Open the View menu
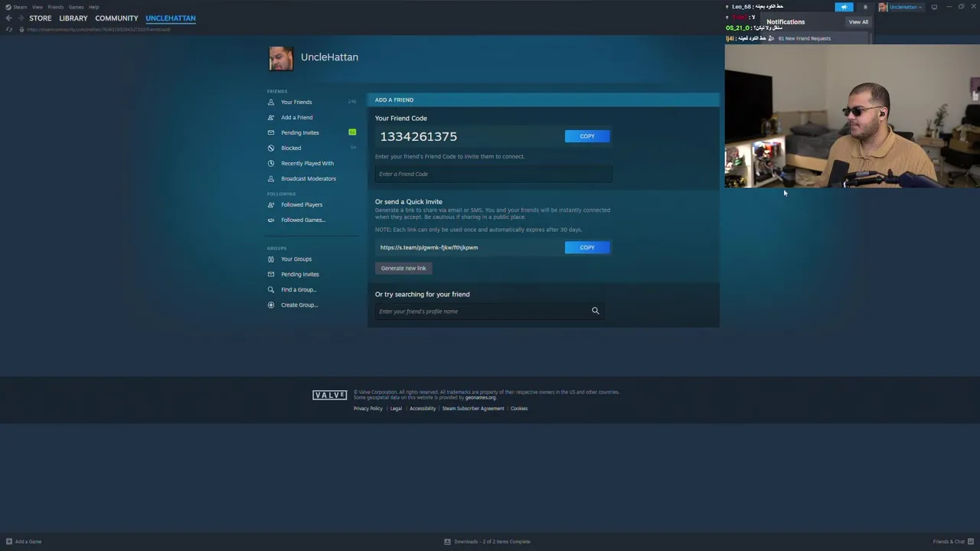 (37, 7)
